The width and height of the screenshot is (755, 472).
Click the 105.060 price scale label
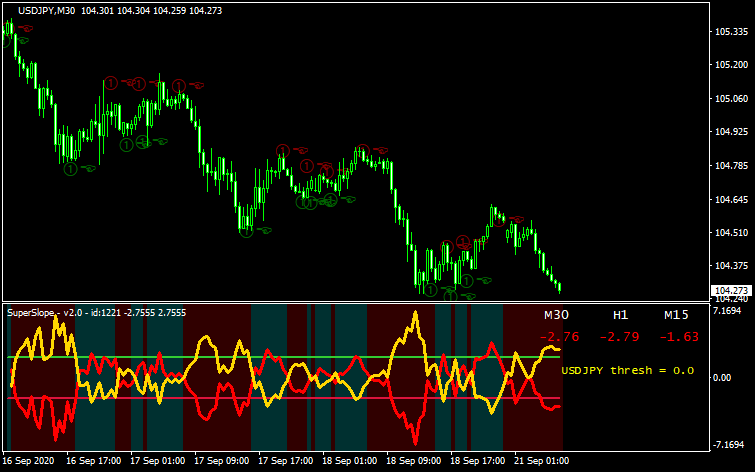point(732,99)
